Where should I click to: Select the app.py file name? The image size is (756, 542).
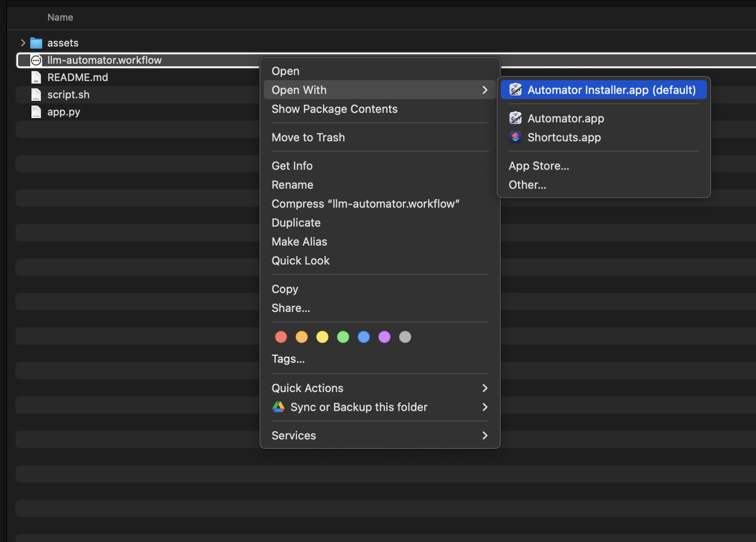(x=64, y=112)
